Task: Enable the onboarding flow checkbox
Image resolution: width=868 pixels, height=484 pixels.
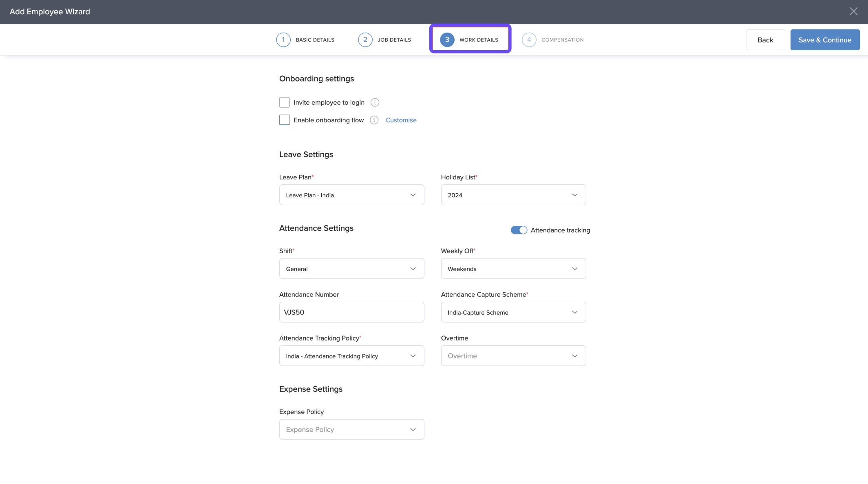Action: [285, 120]
